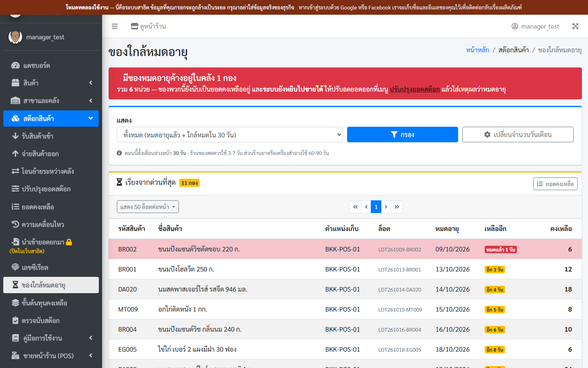Viewport: 588px width, 368px height.
Task: Go to หน้าหลัก in the breadcrumb
Action: coord(478,50)
